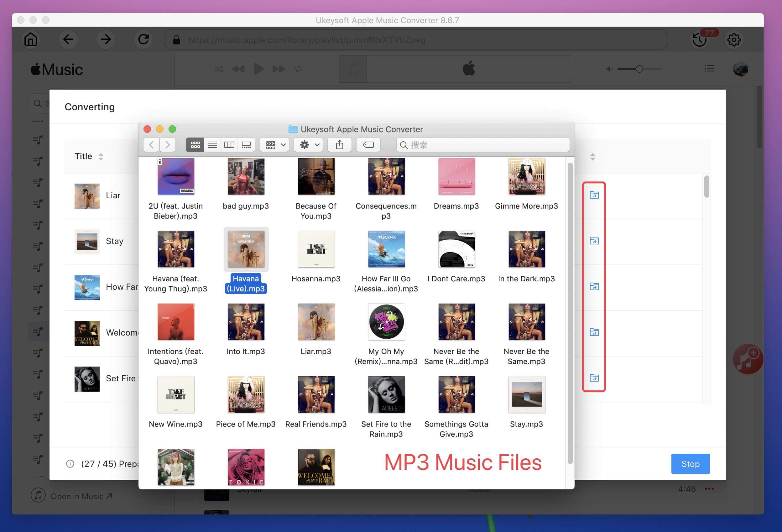The image size is (782, 532).
Task: Click the home icon in the top navigation bar
Action: click(30, 40)
